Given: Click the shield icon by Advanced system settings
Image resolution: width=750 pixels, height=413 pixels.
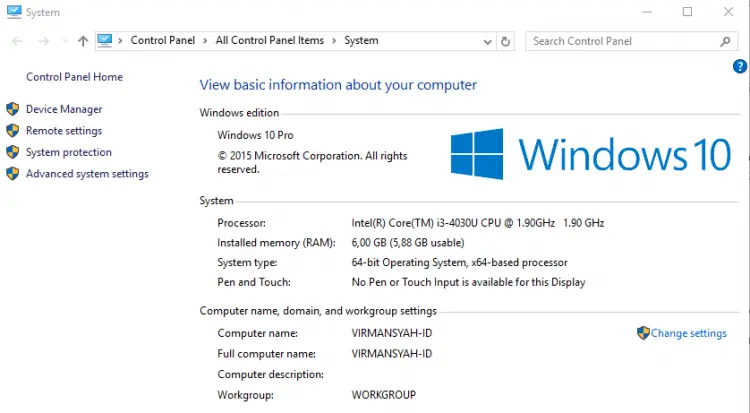Looking at the screenshot, I should (x=13, y=173).
